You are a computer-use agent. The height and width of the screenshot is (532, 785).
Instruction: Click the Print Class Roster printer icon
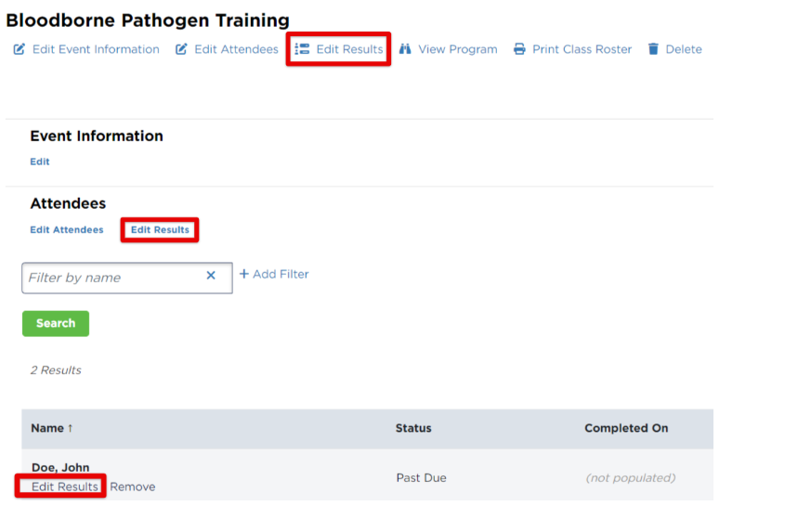point(519,49)
